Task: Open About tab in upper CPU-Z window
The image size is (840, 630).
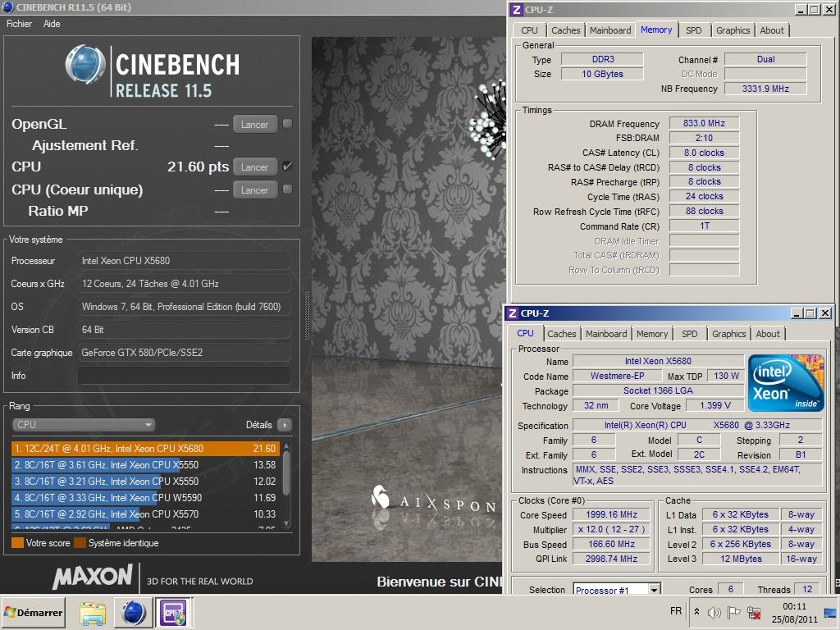Action: [x=772, y=30]
